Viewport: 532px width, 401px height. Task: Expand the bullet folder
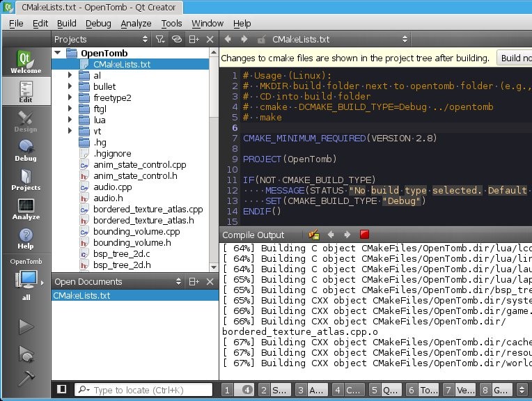70,86
